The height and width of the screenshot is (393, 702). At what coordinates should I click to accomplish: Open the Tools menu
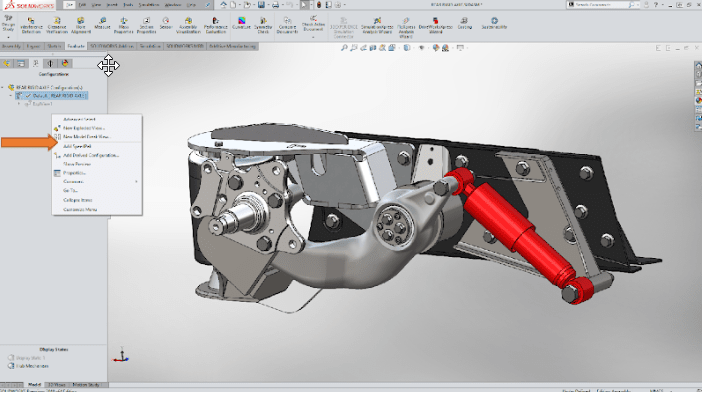(x=128, y=5)
